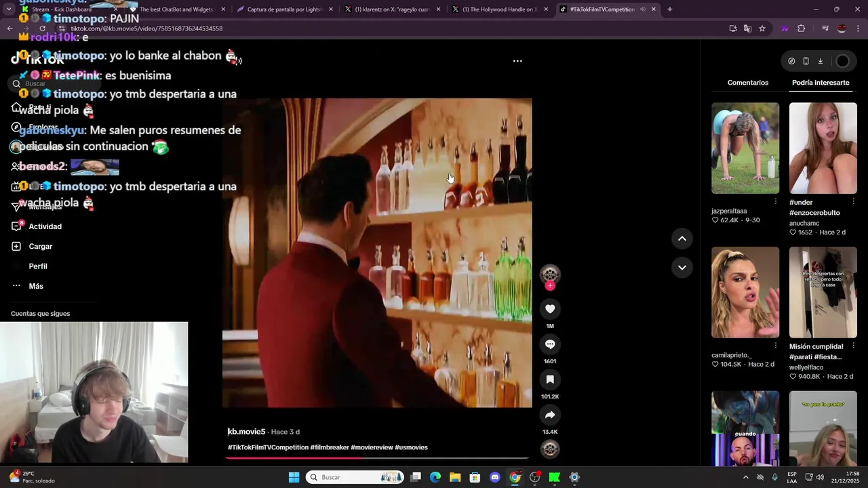Viewport: 868px width, 488px height.
Task: Go to the previous video with up chevron
Action: click(x=682, y=239)
